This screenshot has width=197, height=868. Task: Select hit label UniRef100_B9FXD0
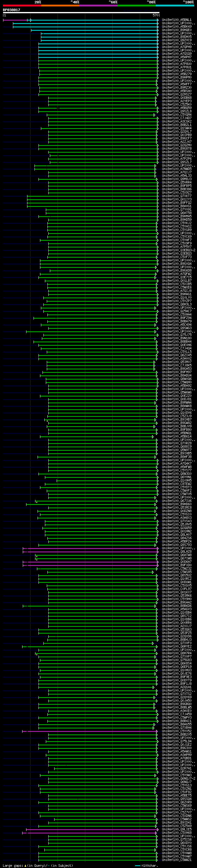pyautogui.click(x=176, y=565)
